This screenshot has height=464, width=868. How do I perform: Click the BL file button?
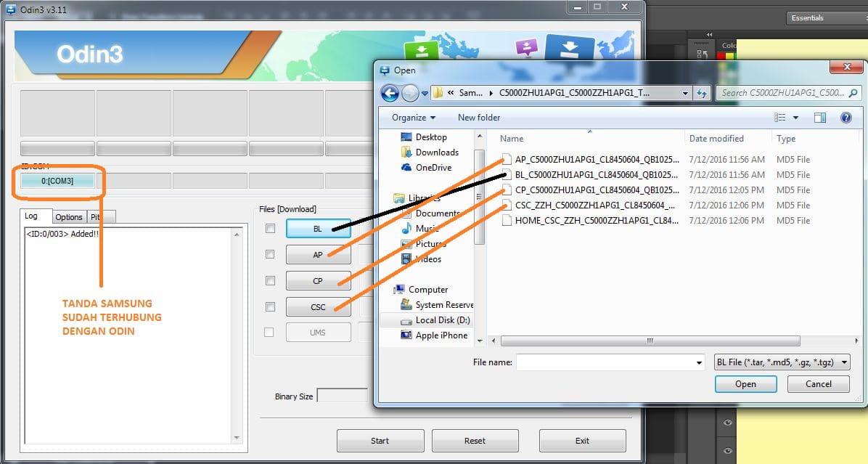pyautogui.click(x=319, y=229)
